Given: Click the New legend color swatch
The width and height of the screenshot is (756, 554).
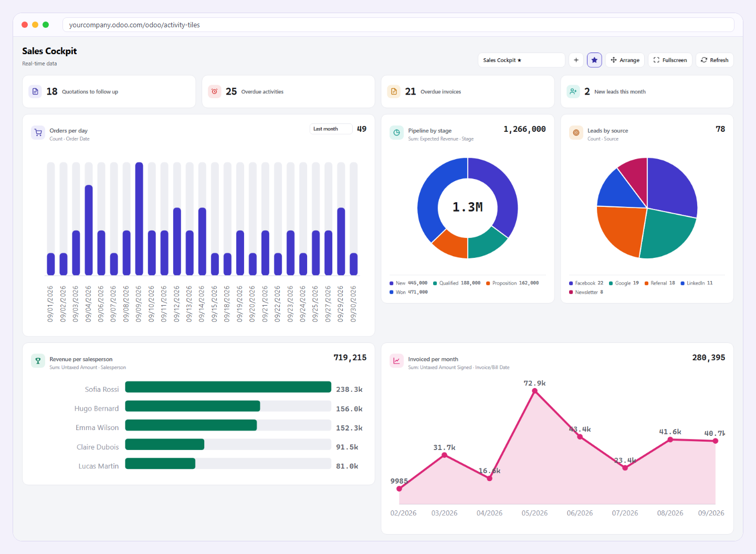Looking at the screenshot, I should (392, 283).
